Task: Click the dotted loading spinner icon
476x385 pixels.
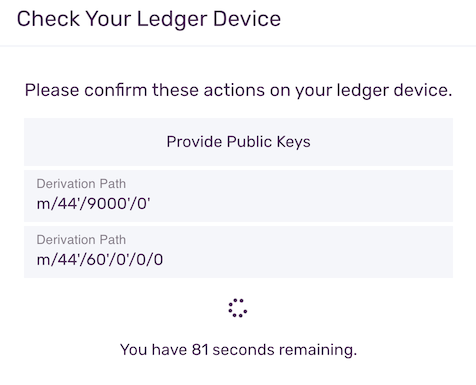Action: [238, 308]
